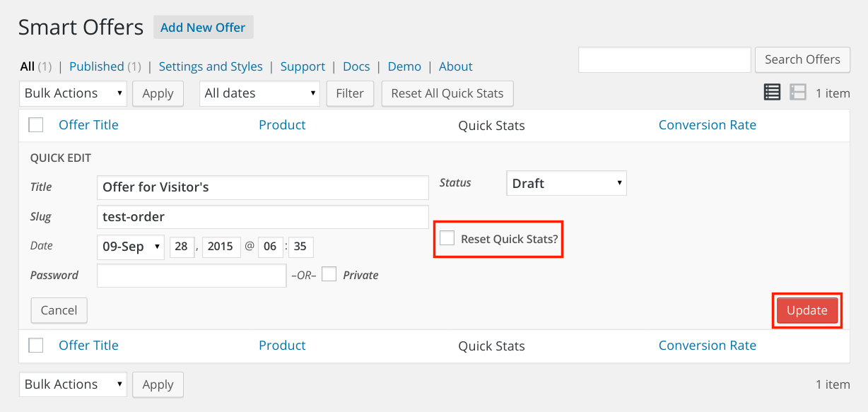Open the top Bulk Actions dropdown
The width and height of the screenshot is (868, 412).
coord(73,93)
